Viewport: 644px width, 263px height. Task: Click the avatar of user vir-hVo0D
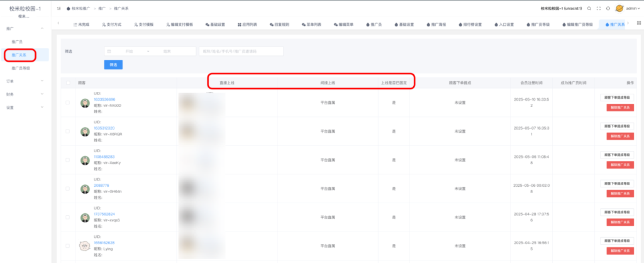coord(84,103)
